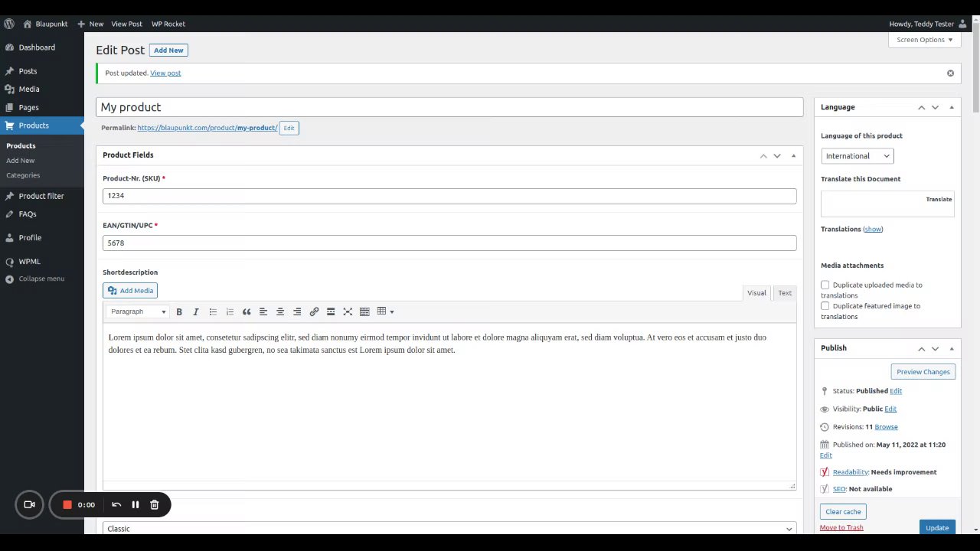Click the Update button
980x551 pixels.
[x=937, y=527]
